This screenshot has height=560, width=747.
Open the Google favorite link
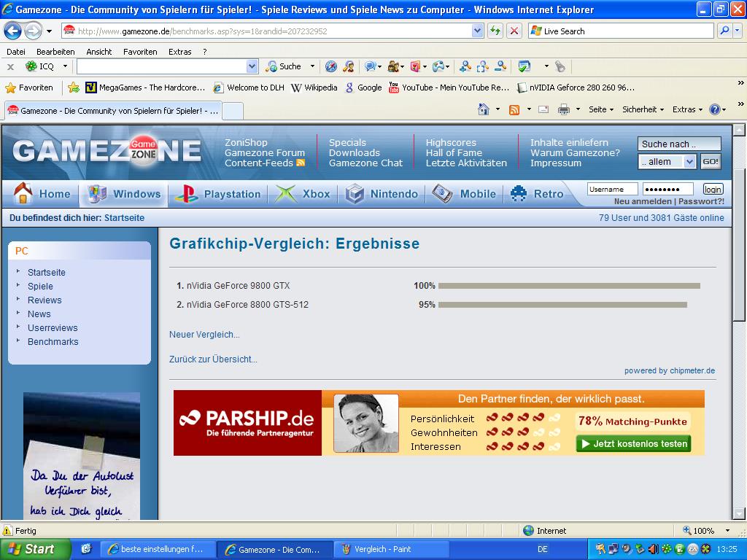tap(363, 87)
